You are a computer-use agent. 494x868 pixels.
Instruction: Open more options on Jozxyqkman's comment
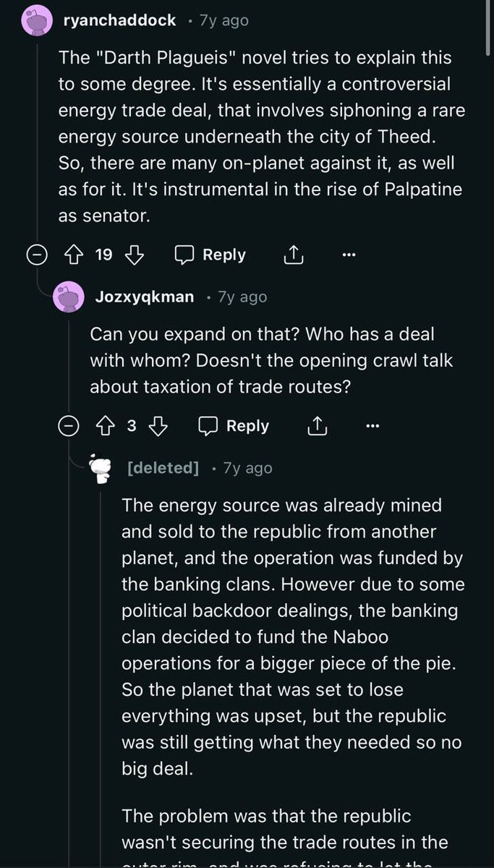372,426
